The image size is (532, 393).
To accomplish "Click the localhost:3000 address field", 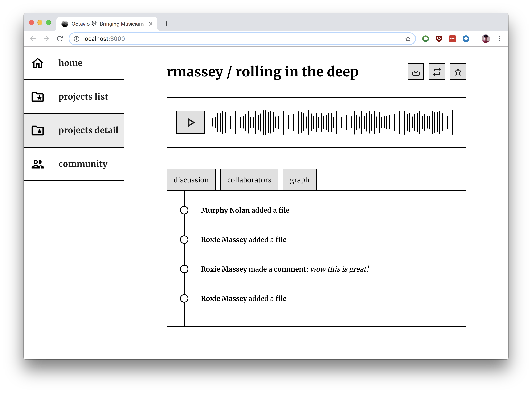I will point(214,39).
